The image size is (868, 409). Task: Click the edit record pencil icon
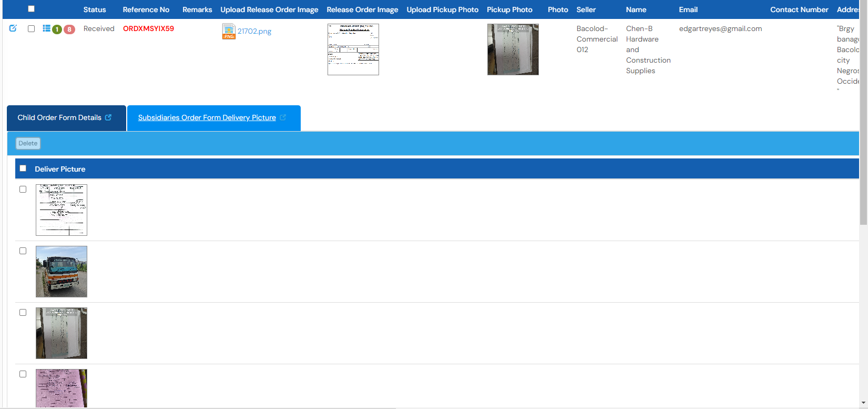click(x=13, y=28)
